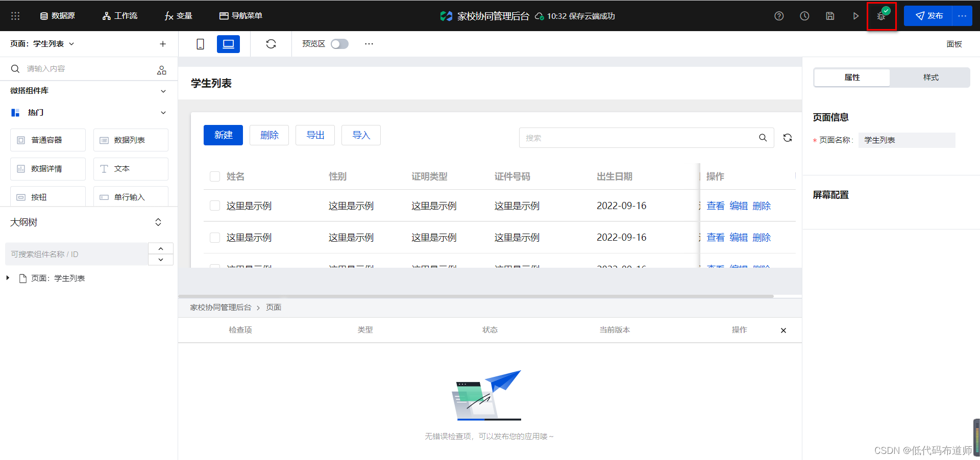Screen dimensions: 980x460
Task: Click 编辑 in the second row
Action: click(739, 238)
